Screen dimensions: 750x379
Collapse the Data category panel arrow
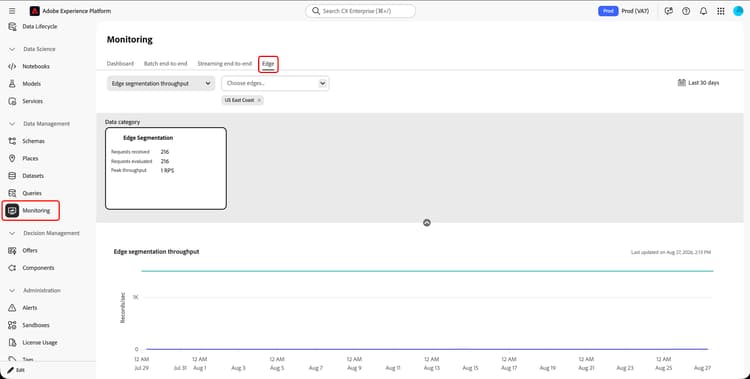coord(427,223)
